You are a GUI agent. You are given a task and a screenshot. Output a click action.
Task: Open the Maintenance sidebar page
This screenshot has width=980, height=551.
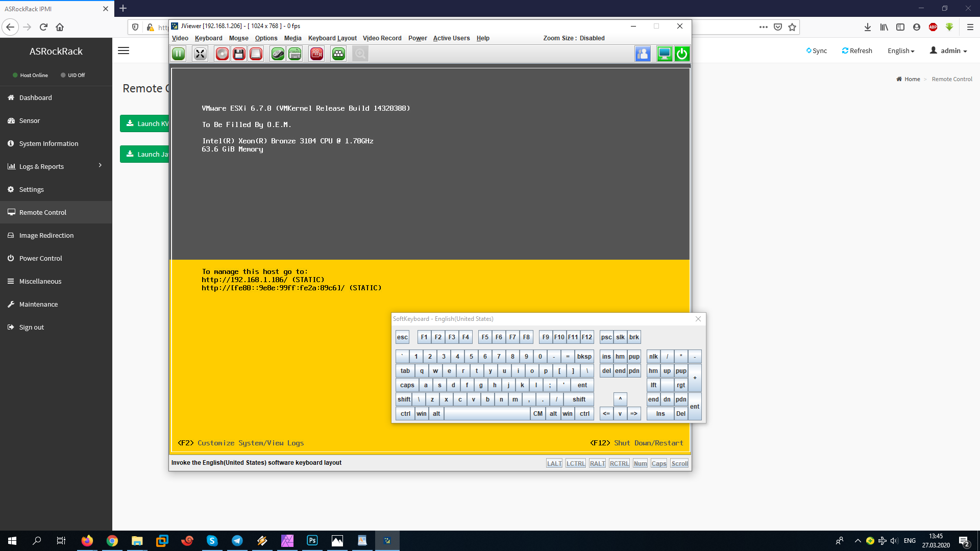(x=56, y=304)
